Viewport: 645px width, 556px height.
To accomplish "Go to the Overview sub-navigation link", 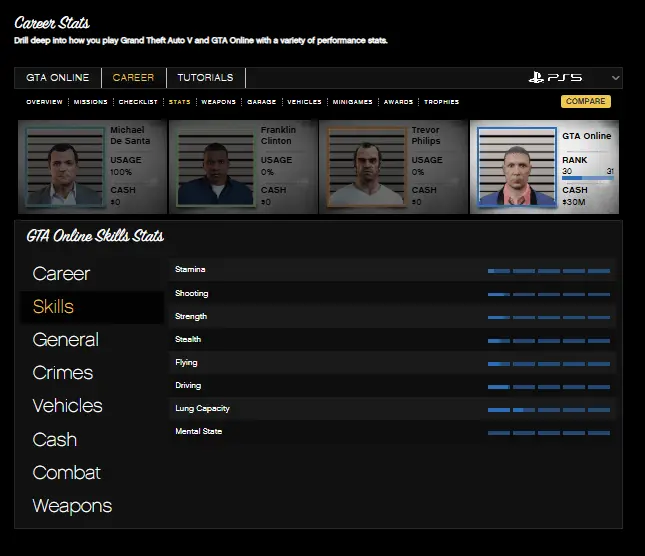I will click(44, 102).
